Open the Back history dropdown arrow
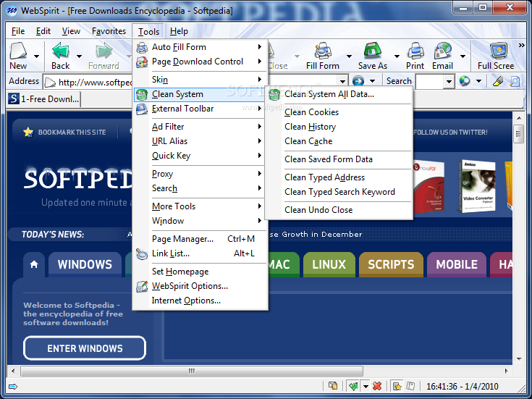Screen dimensions: 532x399 [79, 56]
